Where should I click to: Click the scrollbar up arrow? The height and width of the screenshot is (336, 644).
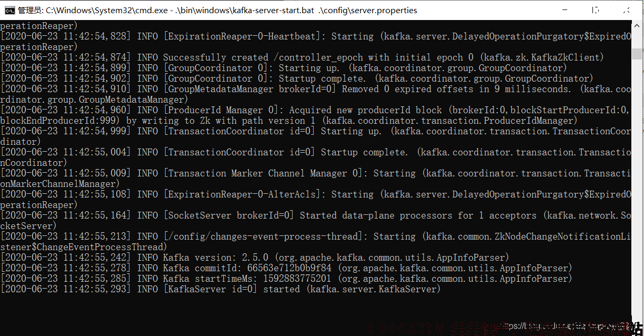pos(637,25)
